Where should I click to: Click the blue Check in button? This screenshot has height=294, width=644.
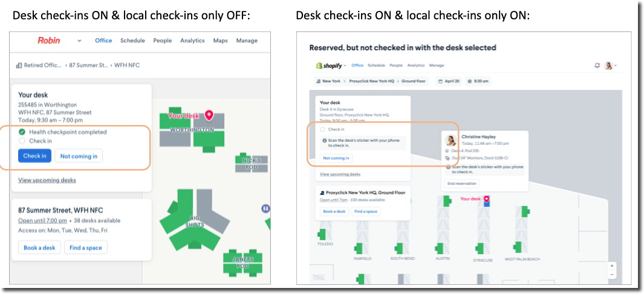pyautogui.click(x=34, y=156)
